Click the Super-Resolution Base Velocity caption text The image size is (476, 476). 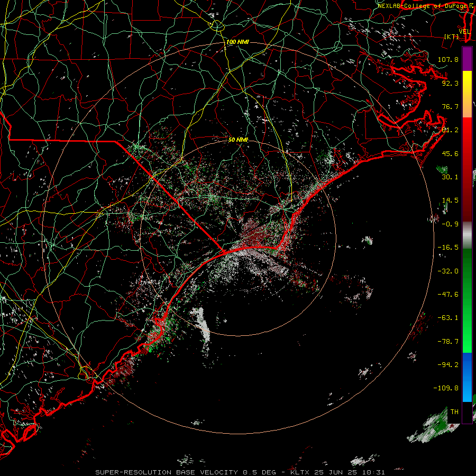pyautogui.click(x=240, y=472)
